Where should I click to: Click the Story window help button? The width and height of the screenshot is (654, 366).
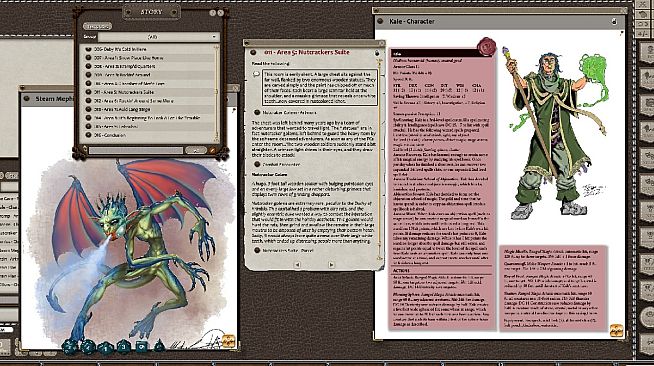[213, 13]
